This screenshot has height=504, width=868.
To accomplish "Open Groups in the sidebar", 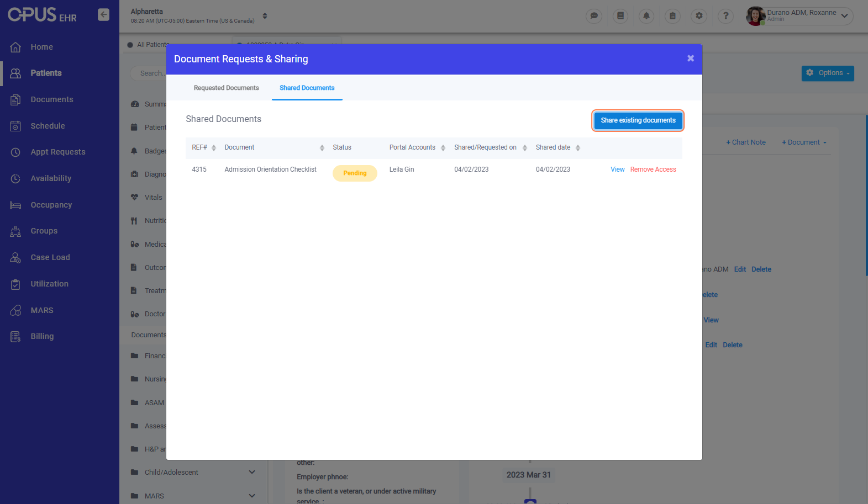I will pyautogui.click(x=44, y=231).
